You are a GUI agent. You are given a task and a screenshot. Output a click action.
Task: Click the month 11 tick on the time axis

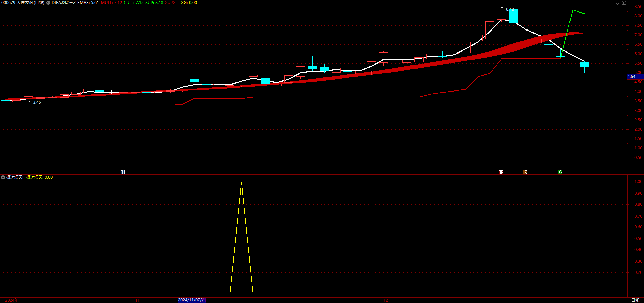pyautogui.click(x=137, y=300)
